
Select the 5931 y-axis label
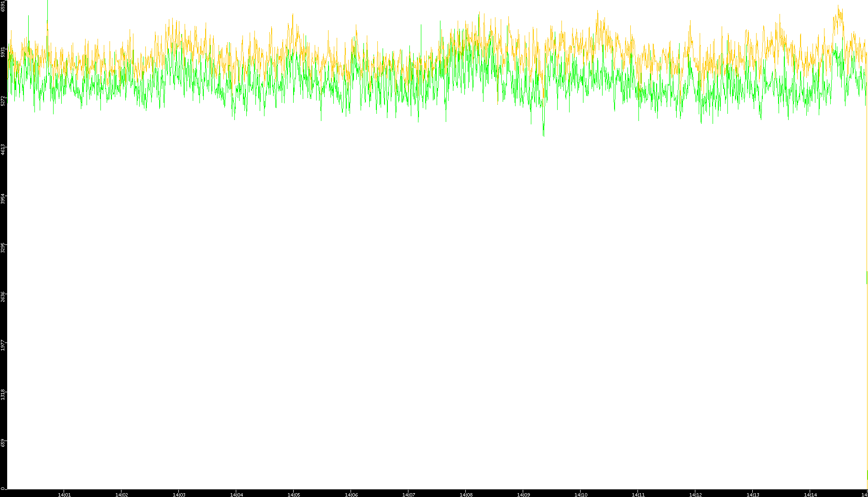3,52
